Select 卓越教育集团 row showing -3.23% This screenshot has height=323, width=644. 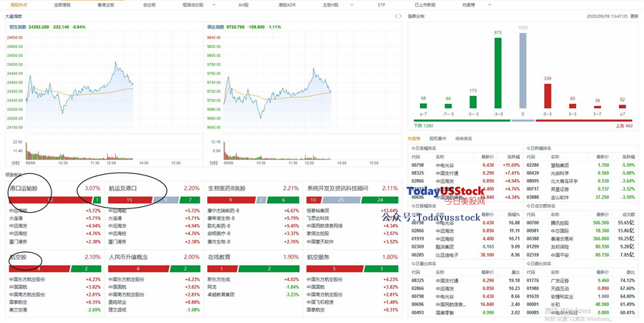tap(253, 294)
